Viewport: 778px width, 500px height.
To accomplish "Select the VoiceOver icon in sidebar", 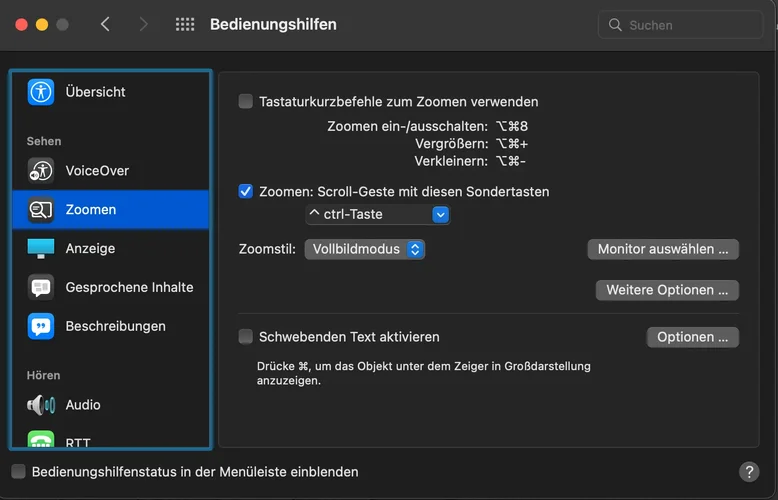I will tap(41, 171).
